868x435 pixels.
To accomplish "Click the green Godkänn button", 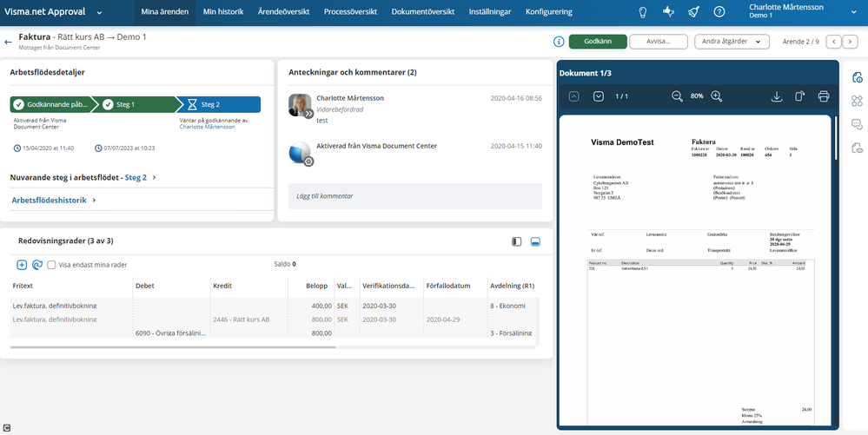I will coord(598,42).
